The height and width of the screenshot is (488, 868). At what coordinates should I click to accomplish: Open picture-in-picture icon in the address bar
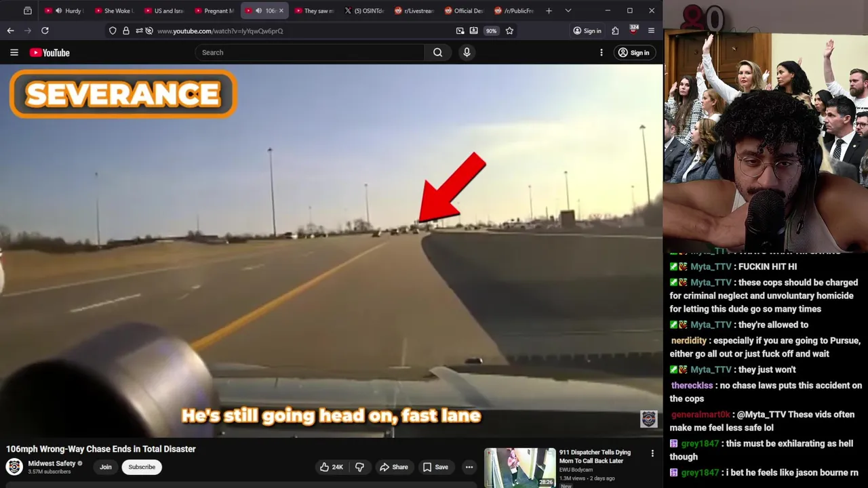tap(460, 30)
